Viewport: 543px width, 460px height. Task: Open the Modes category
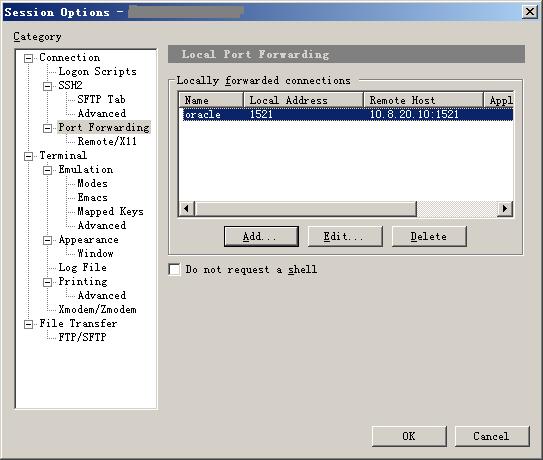coord(92,184)
